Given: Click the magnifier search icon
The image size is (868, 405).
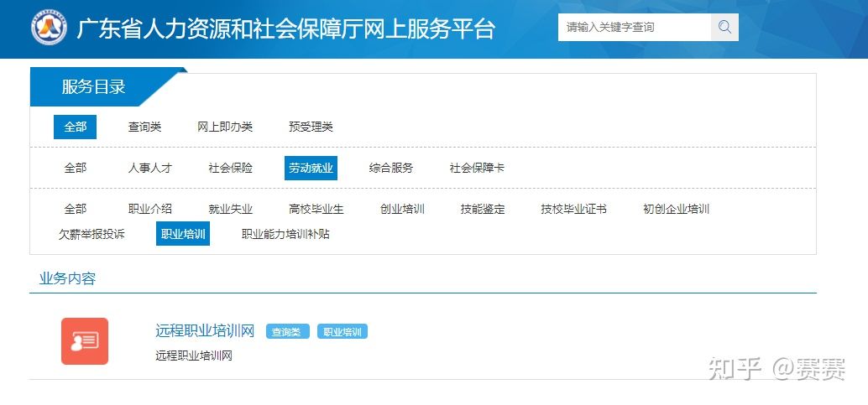Looking at the screenshot, I should 724,27.
